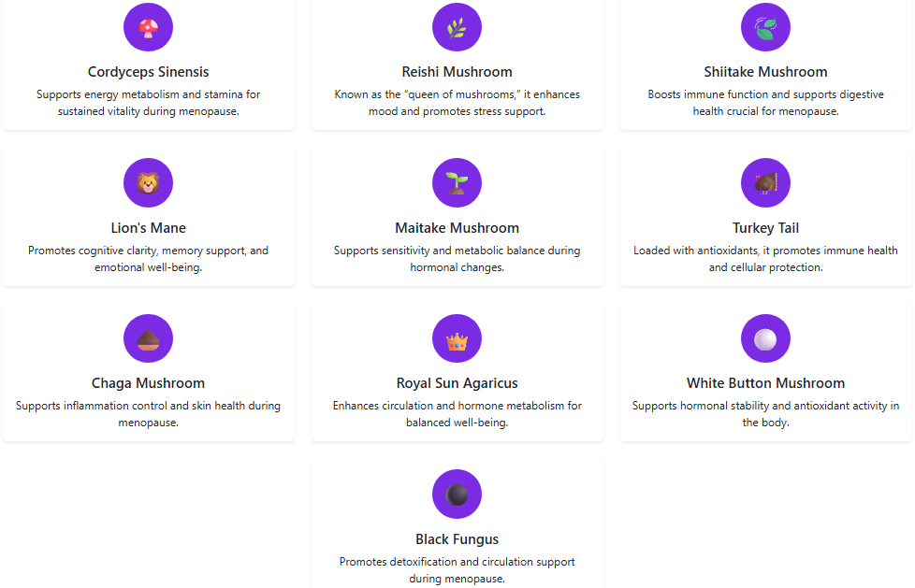This screenshot has width=915, height=588.
Task: Select the Cordyceps Sinensis heading
Action: (x=148, y=72)
